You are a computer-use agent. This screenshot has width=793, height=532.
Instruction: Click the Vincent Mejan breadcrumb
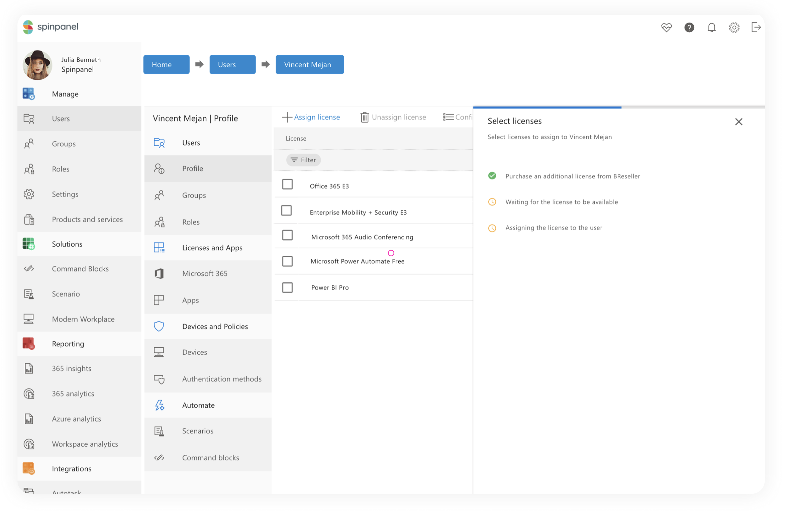tap(309, 64)
